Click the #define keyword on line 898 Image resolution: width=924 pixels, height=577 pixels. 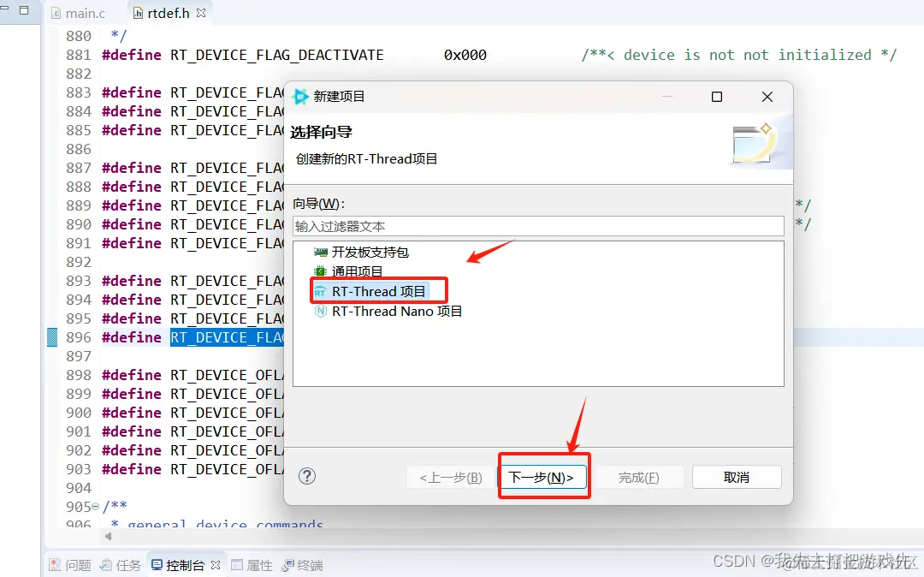(132, 375)
